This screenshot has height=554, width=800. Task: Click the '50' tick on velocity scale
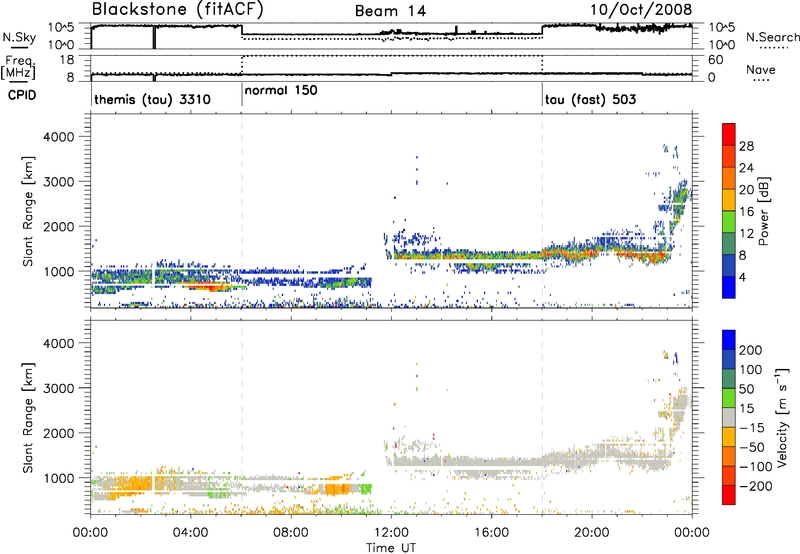click(746, 389)
